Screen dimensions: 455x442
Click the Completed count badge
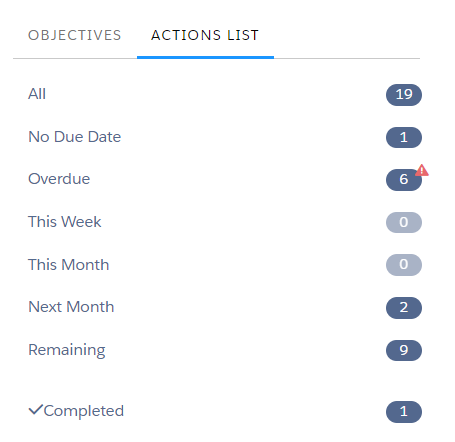(404, 412)
